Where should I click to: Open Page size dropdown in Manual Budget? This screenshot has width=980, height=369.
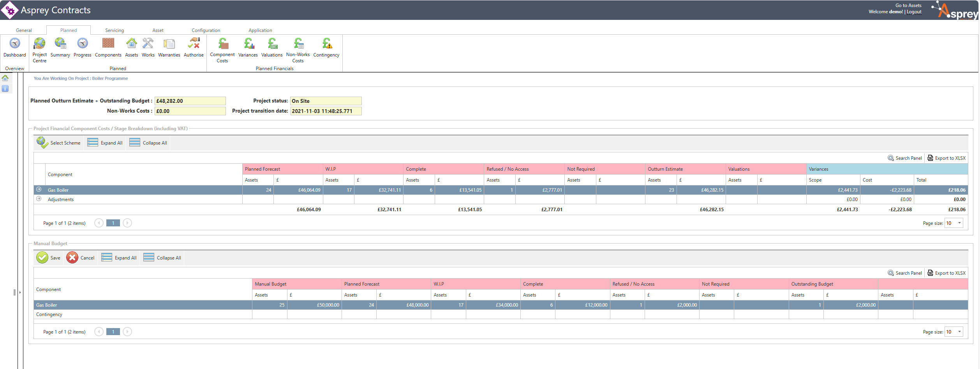coord(959,332)
